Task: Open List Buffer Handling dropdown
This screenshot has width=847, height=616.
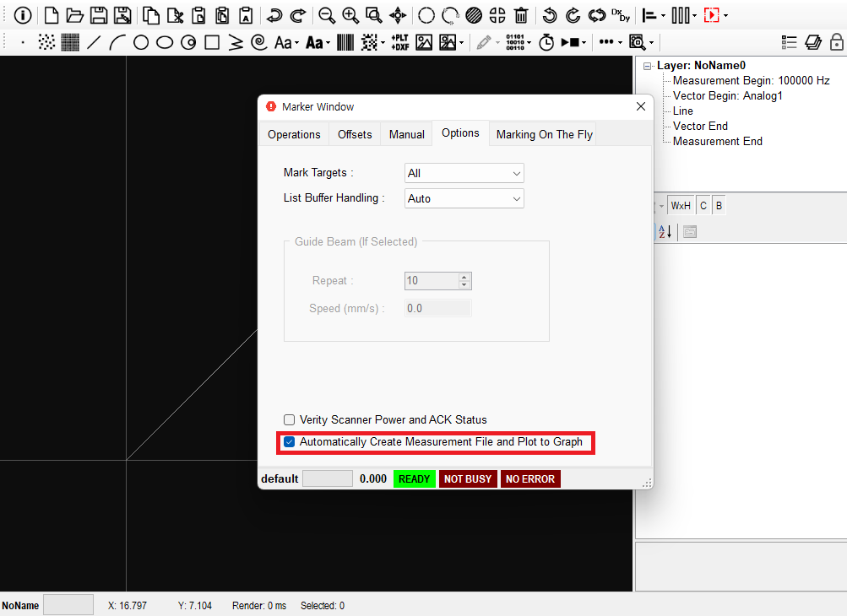Action: (464, 198)
